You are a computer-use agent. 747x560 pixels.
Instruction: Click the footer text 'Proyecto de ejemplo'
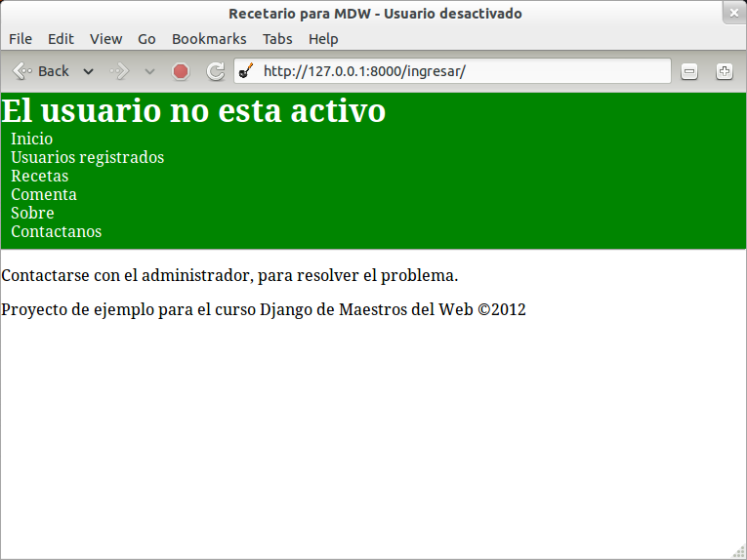pos(78,309)
